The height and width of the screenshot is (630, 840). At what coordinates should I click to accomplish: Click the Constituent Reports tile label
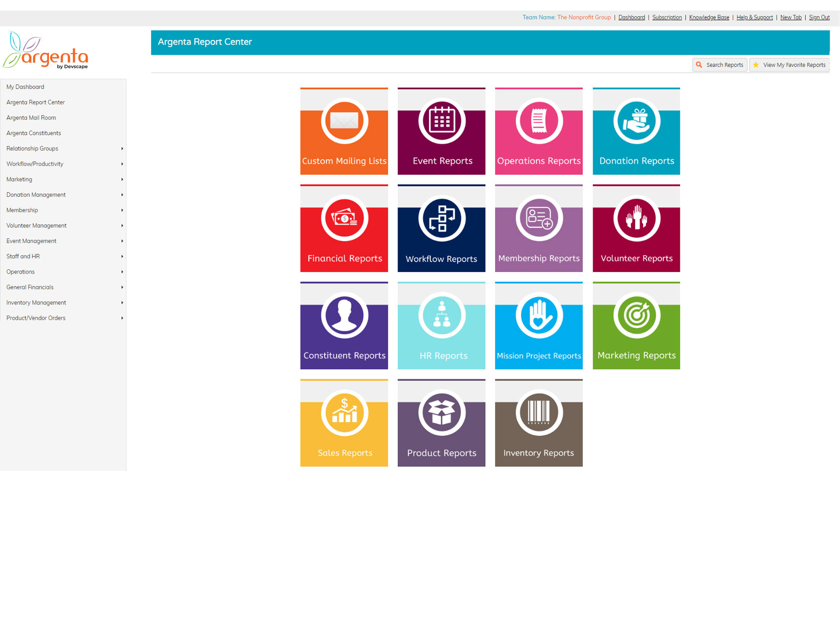(x=344, y=355)
